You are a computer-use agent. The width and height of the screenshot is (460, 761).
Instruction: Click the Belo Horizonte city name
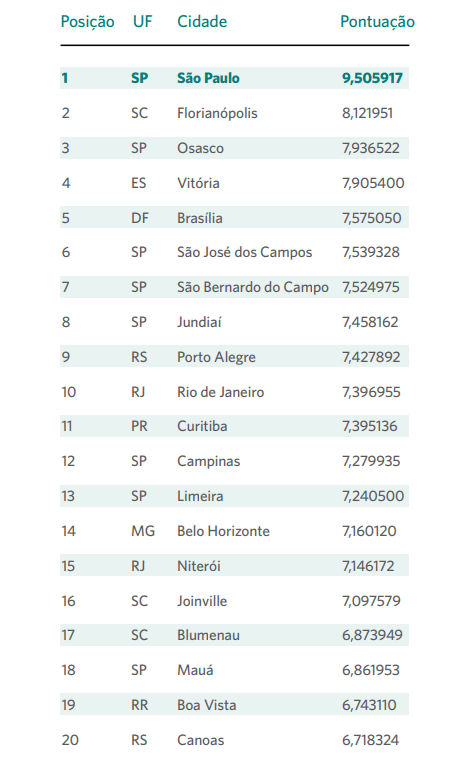(223, 531)
